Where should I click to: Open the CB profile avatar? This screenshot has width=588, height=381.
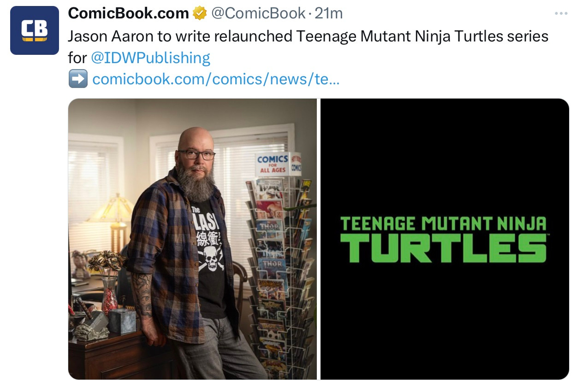pyautogui.click(x=35, y=30)
